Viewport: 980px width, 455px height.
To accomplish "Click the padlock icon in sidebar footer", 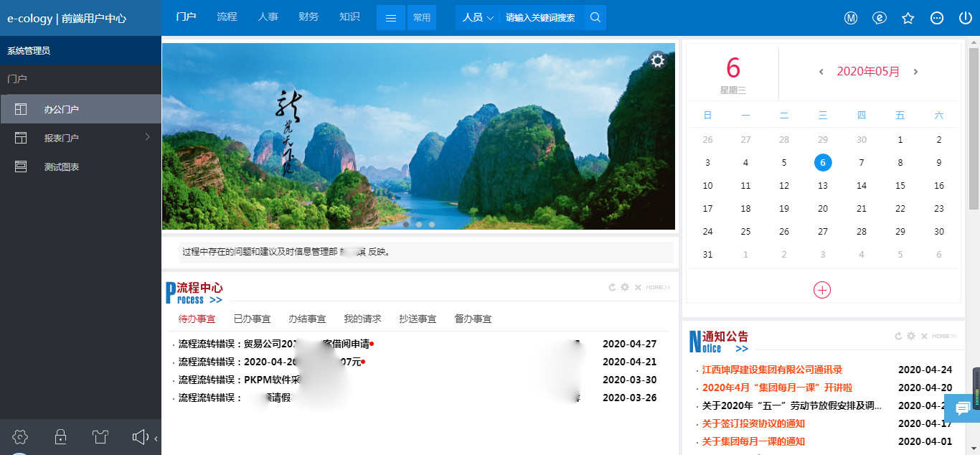I will coord(61,436).
